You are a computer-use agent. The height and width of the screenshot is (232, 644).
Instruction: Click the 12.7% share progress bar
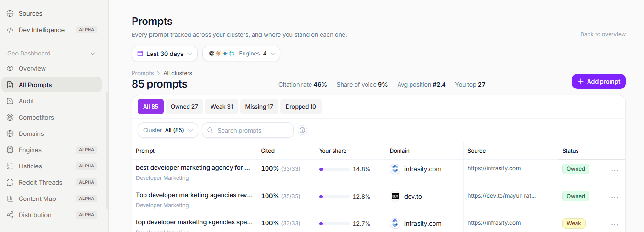pyautogui.click(x=334, y=224)
